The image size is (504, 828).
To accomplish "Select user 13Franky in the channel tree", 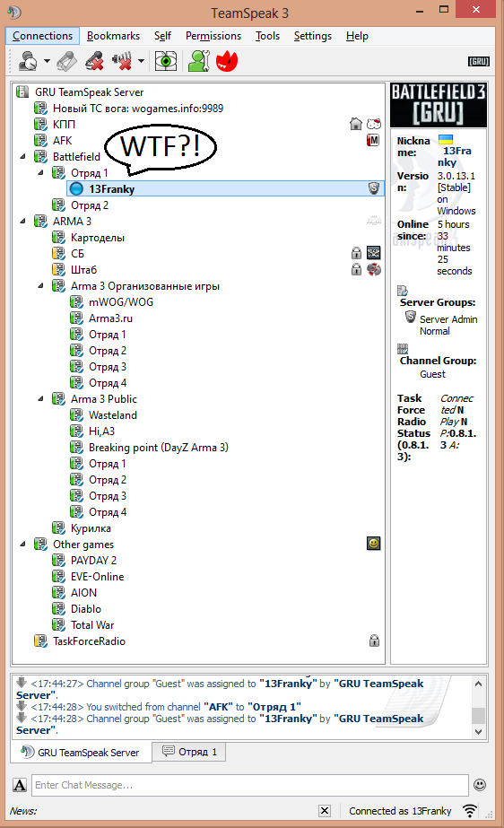I will [225, 189].
